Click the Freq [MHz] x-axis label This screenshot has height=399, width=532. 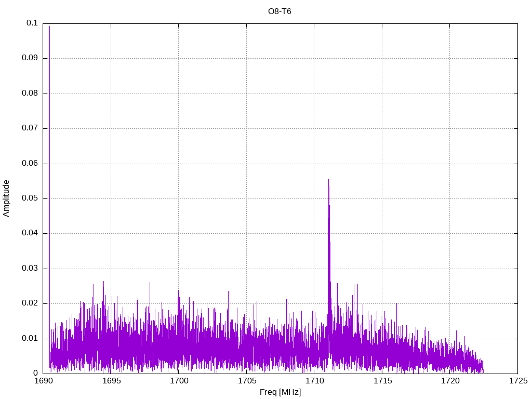pyautogui.click(x=280, y=392)
